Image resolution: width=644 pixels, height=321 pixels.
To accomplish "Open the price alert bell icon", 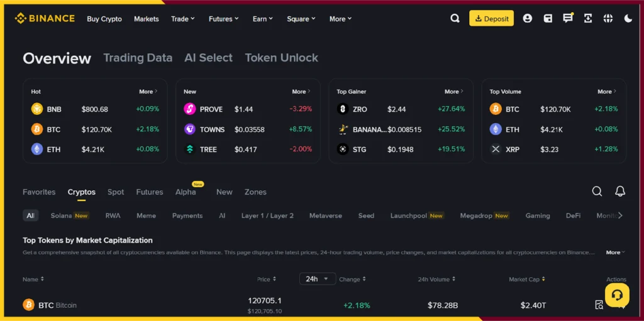I will coord(620,192).
